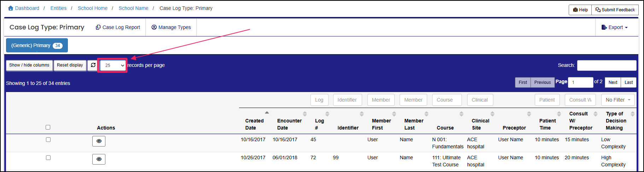Click 'Low Complexity' cell

point(613,143)
